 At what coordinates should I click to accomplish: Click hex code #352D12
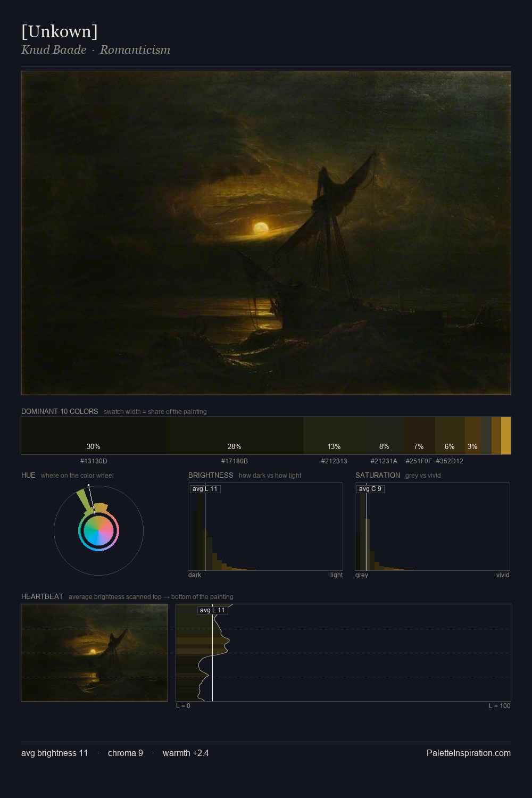pyautogui.click(x=450, y=461)
